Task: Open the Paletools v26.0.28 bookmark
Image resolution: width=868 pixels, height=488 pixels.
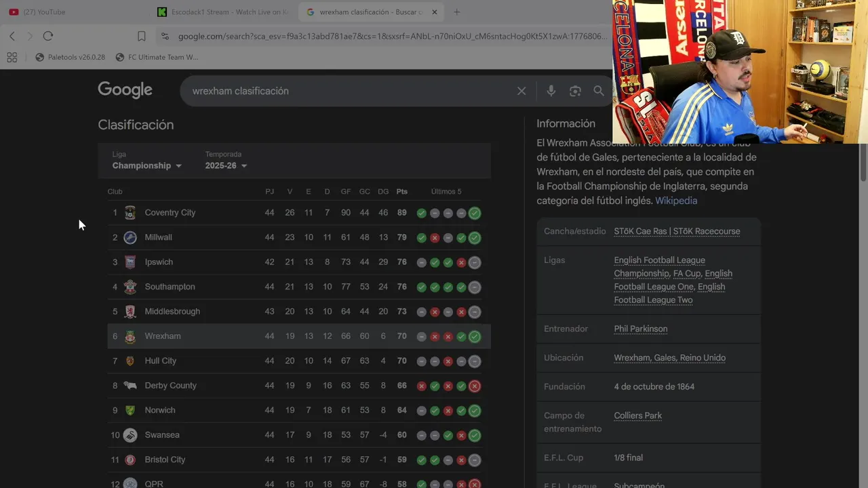Action: (x=70, y=58)
